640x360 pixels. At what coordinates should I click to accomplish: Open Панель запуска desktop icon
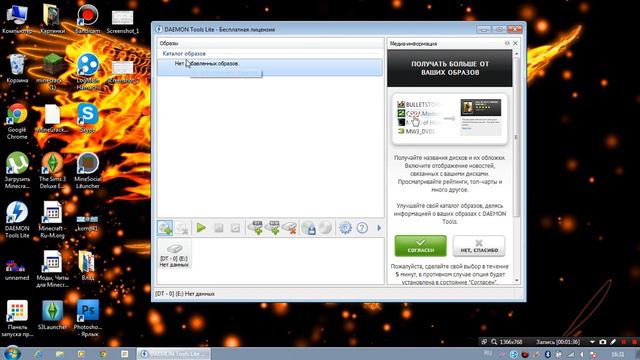click(x=17, y=319)
